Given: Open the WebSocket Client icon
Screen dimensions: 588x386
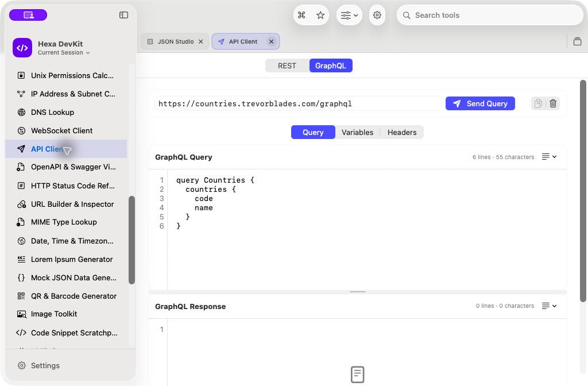Looking at the screenshot, I should tap(21, 130).
